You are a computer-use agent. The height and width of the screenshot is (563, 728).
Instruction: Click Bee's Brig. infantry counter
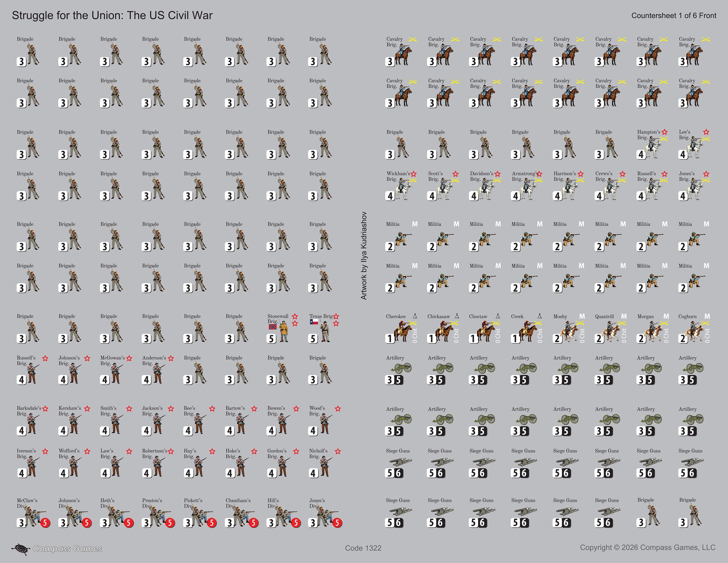[200, 421]
